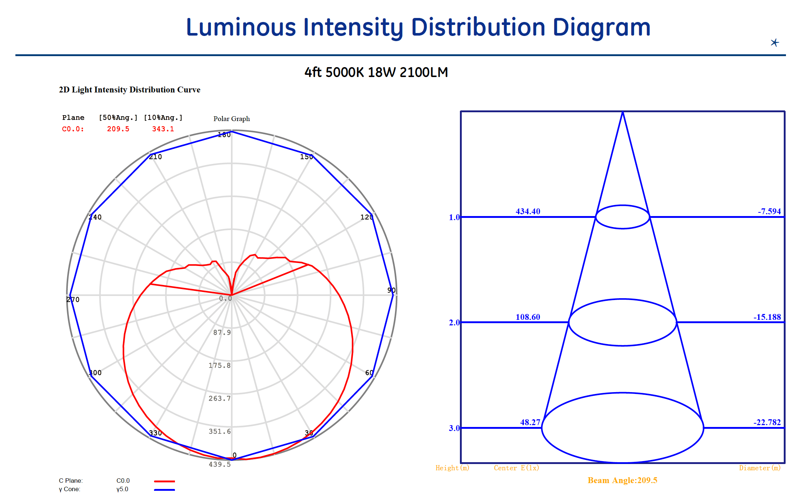Click the 'γ Cone:' legend label
Screen dimensions: 812x504
(x=69, y=489)
